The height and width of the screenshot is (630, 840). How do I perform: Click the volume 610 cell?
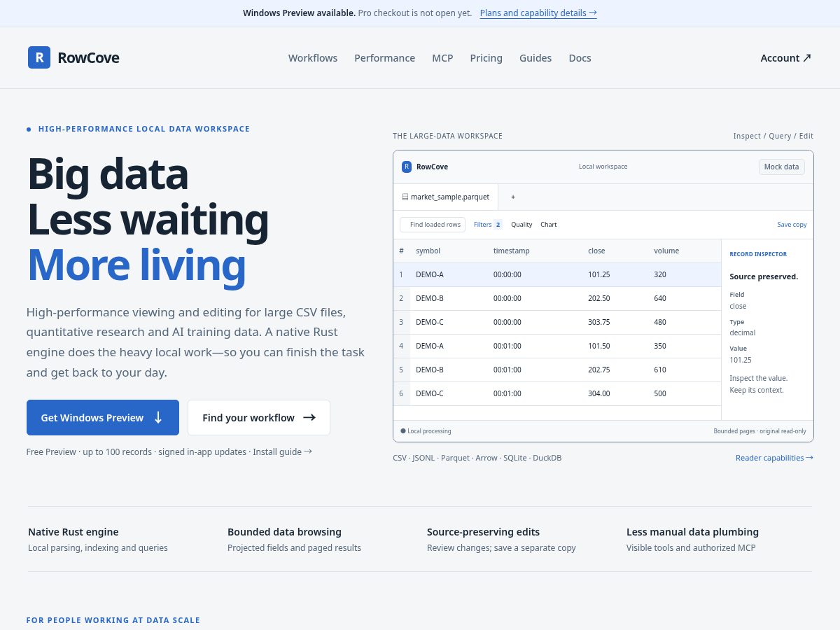click(x=660, y=370)
